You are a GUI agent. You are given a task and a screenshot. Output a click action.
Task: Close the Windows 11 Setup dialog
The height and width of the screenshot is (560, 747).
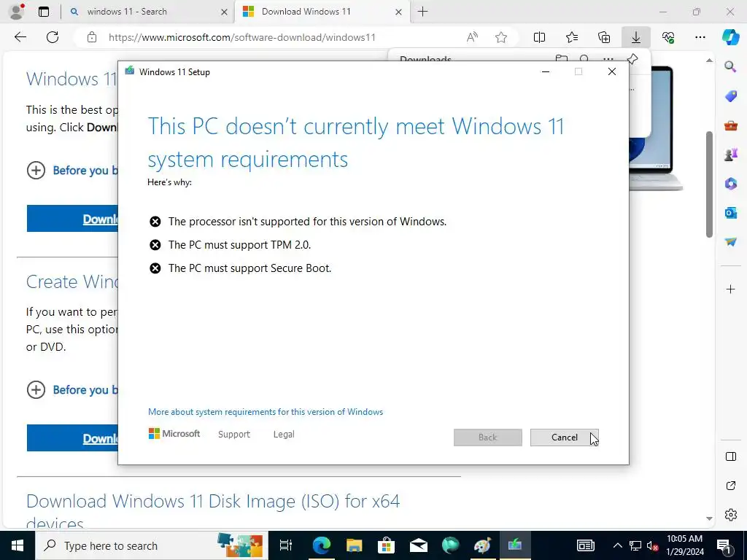(612, 72)
